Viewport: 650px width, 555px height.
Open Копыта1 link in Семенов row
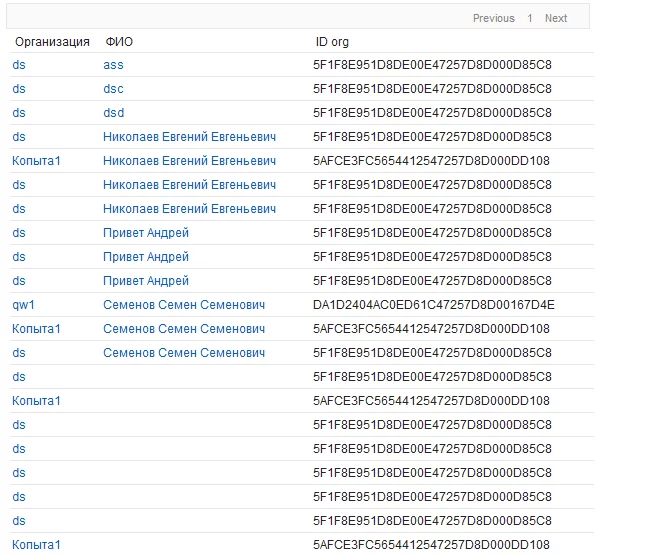[x=36, y=329]
